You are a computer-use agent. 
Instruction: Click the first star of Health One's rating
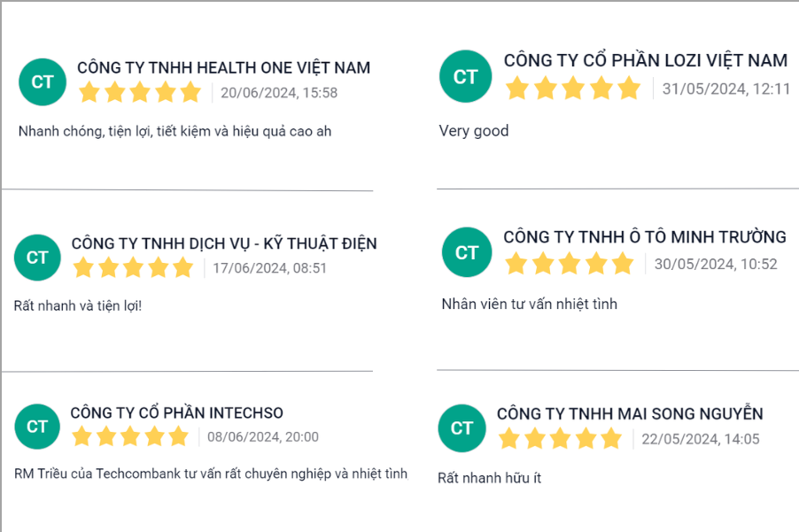click(89, 92)
